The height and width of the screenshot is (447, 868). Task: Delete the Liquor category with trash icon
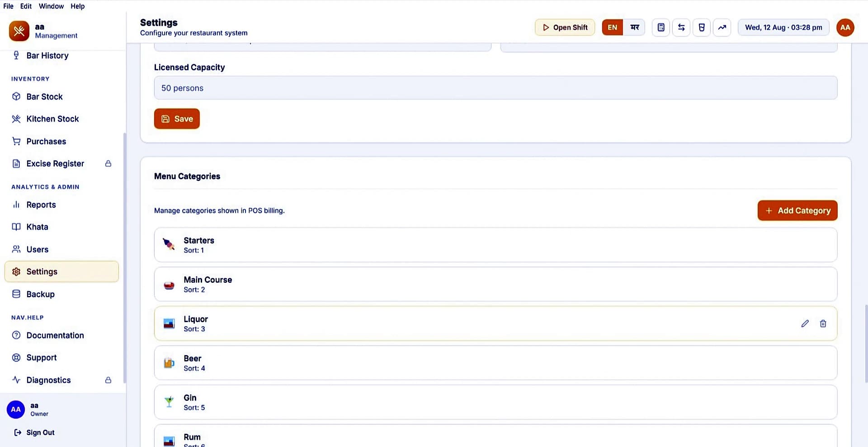pyautogui.click(x=823, y=323)
